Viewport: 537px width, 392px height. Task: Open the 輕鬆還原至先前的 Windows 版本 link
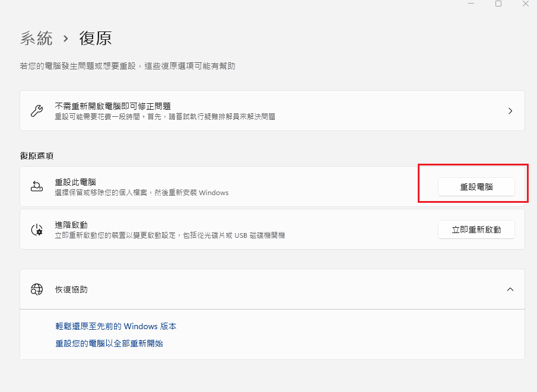coord(116,326)
